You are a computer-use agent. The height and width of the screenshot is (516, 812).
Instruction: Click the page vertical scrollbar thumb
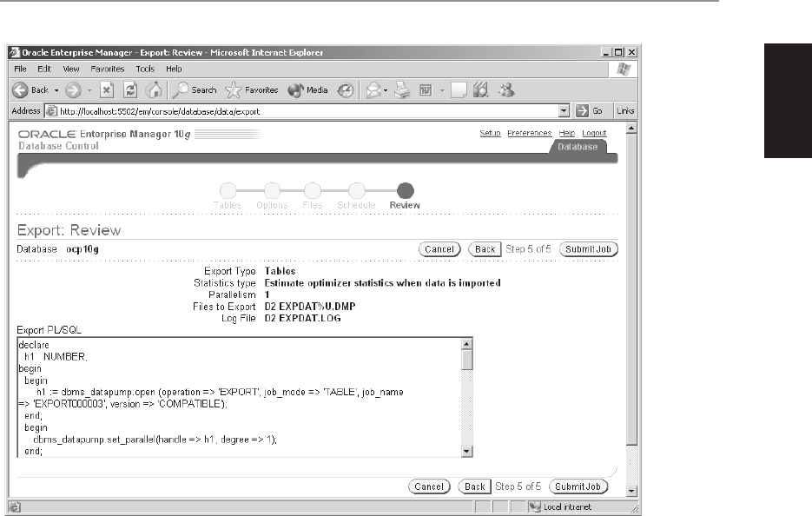pyautogui.click(x=631, y=289)
